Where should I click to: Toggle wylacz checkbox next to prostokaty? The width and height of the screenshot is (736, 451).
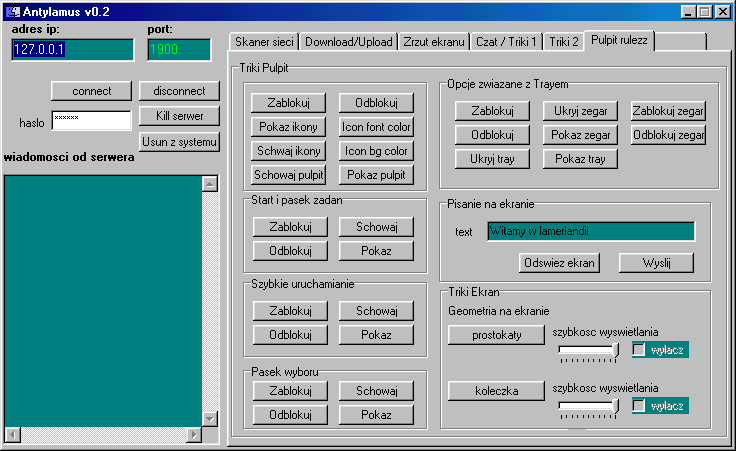click(x=639, y=350)
